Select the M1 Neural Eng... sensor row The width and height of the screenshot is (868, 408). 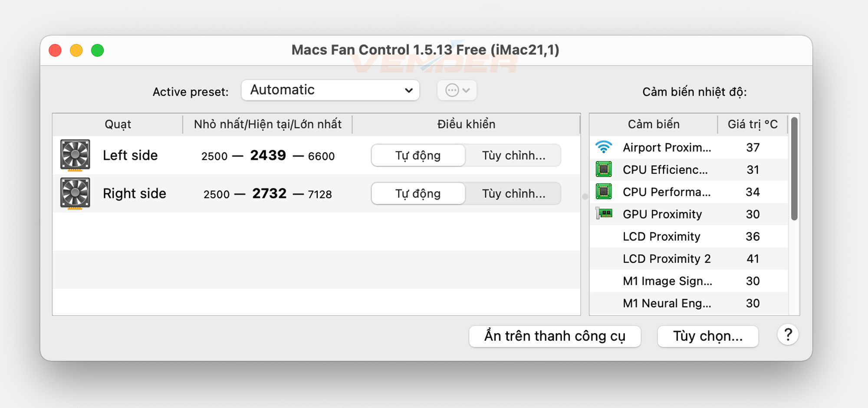(689, 303)
